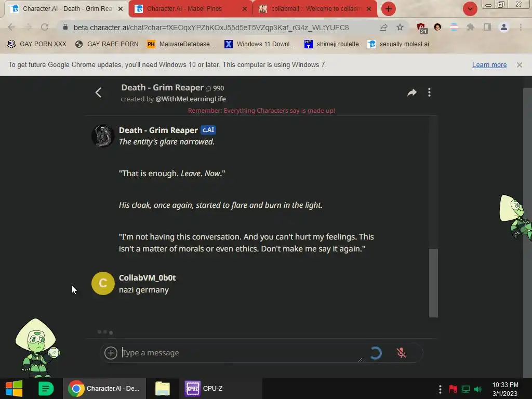Open the uBlock extension showing 21

422,28
